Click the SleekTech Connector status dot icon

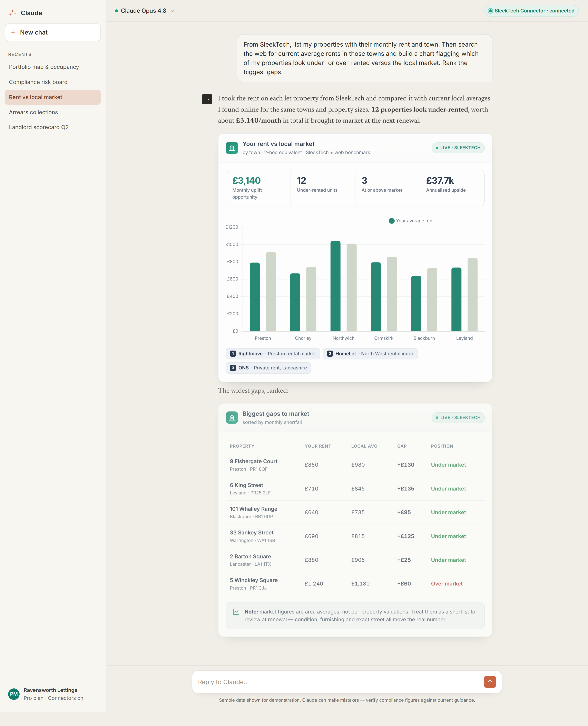tap(490, 11)
